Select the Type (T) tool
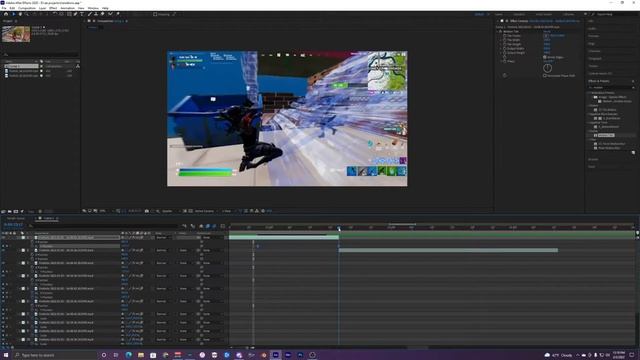640x360 pixels. click(x=82, y=14)
